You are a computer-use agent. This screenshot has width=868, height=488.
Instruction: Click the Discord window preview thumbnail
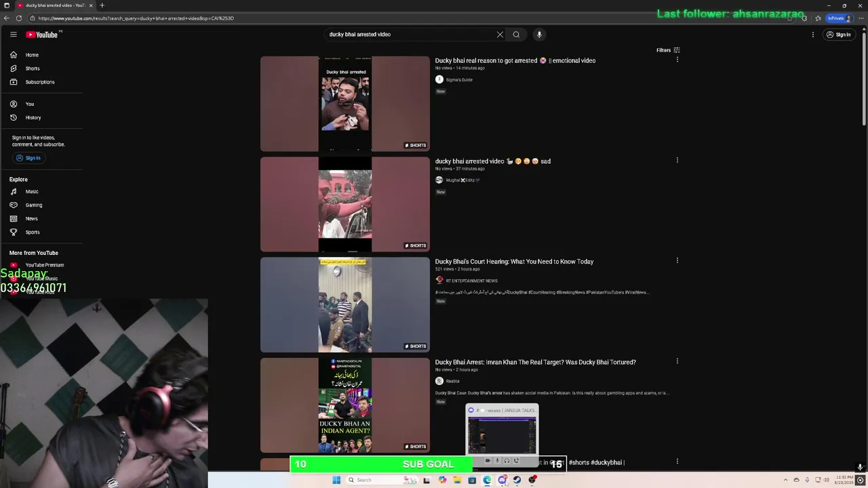(x=502, y=434)
